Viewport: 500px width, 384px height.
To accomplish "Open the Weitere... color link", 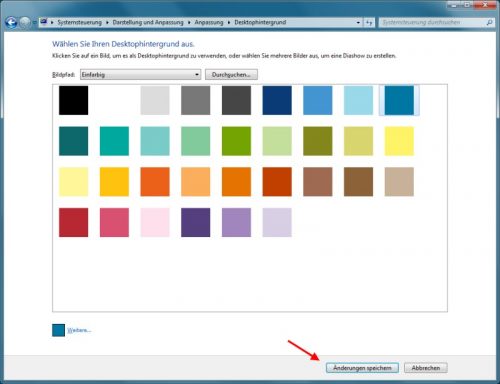I will [79, 330].
